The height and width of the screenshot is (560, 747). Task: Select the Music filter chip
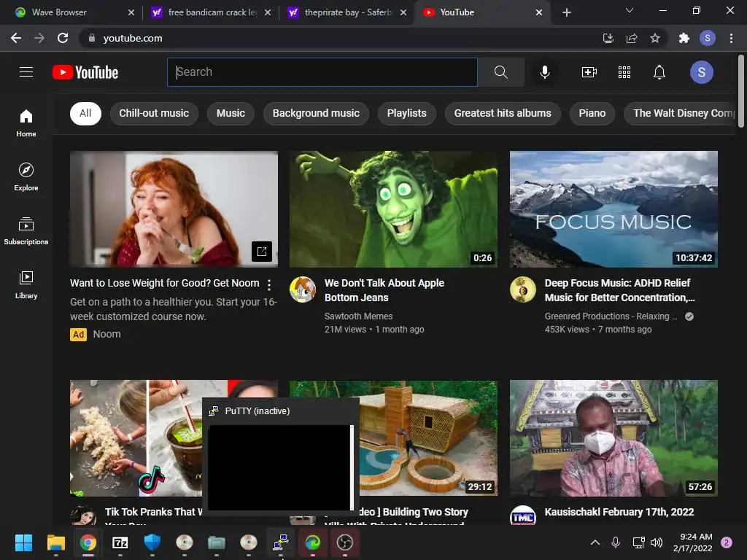(231, 113)
